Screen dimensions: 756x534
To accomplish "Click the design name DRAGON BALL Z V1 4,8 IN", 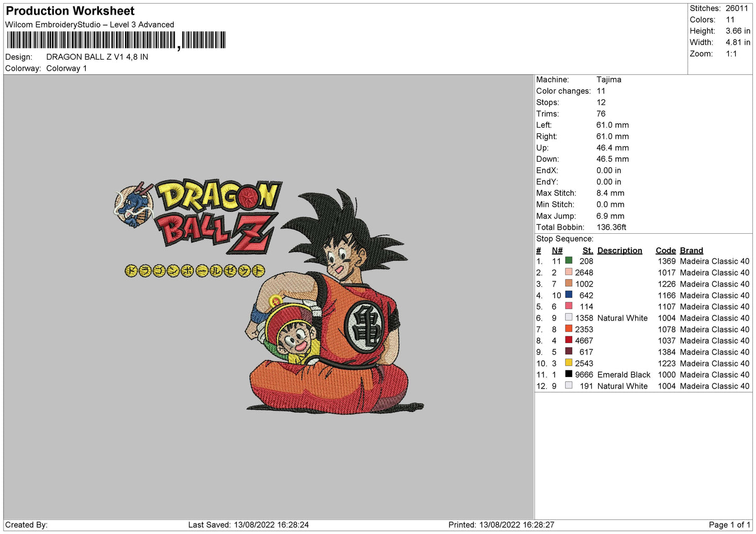I will (97, 57).
